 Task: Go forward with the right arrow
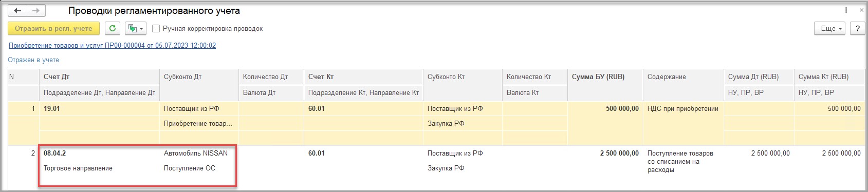point(36,10)
